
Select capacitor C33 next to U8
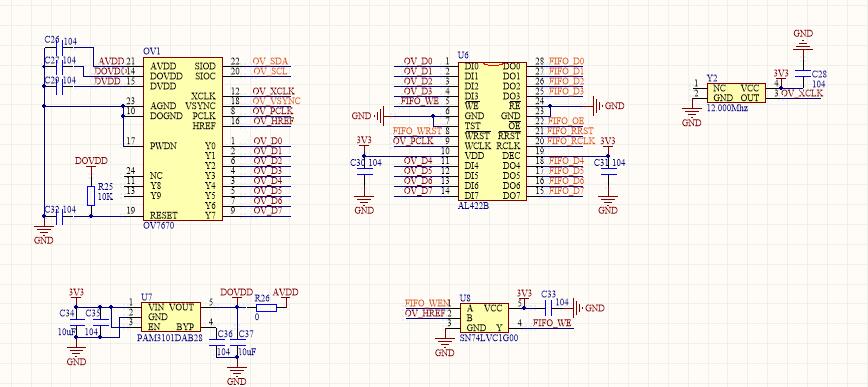point(550,308)
